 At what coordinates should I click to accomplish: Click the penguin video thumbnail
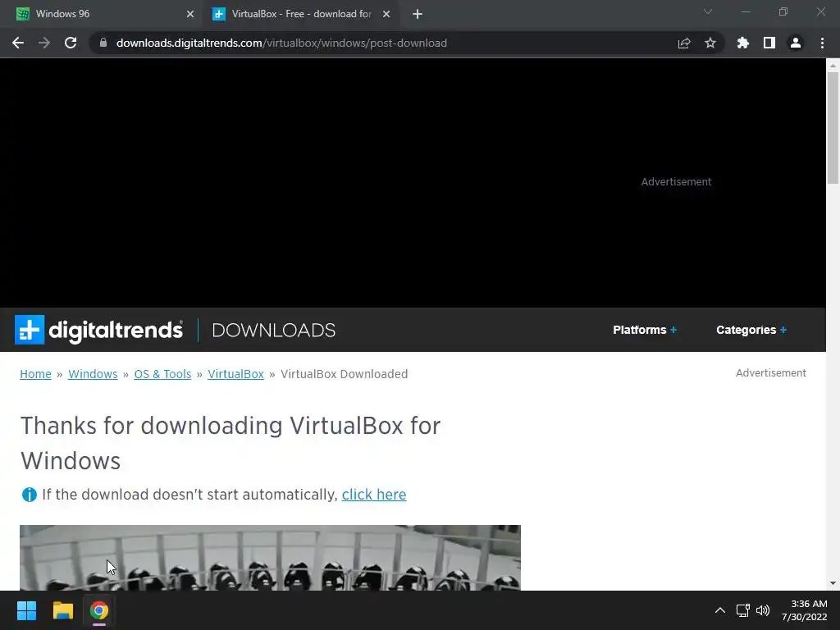click(270, 558)
